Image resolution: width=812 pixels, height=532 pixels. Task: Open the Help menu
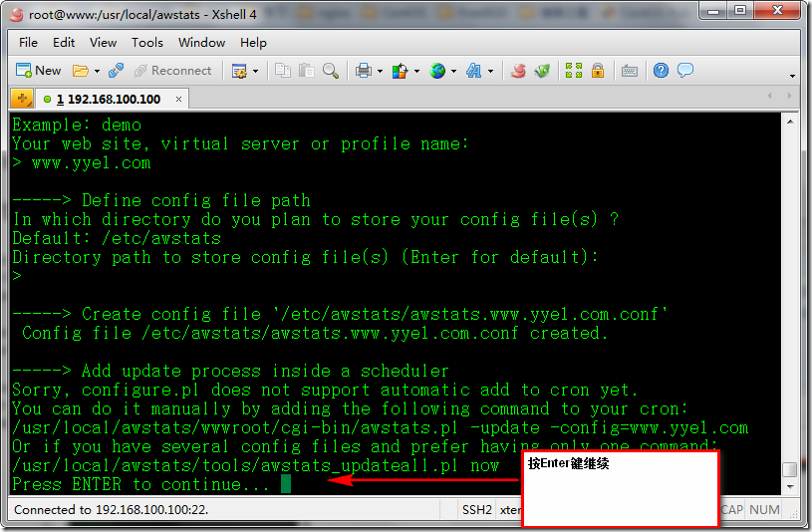tap(253, 43)
